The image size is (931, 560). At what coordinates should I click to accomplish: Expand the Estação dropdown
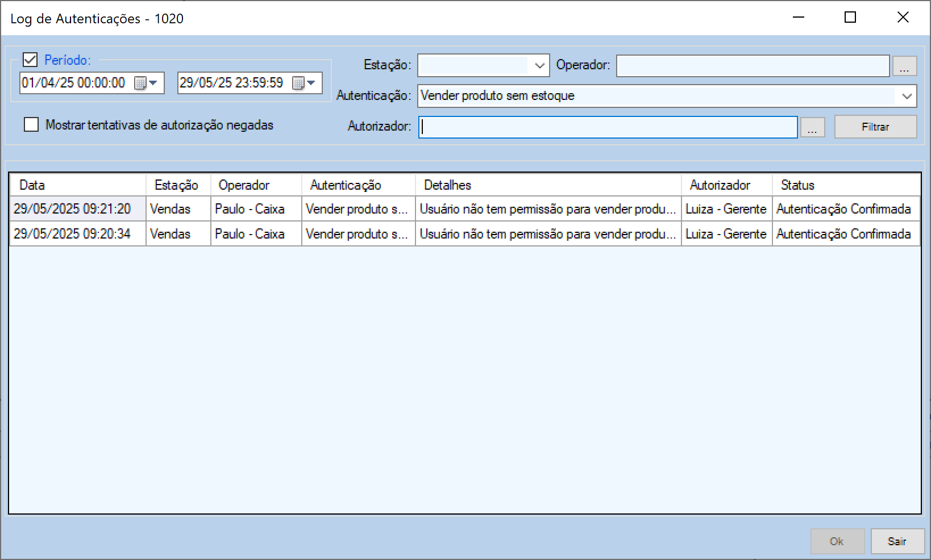point(539,66)
